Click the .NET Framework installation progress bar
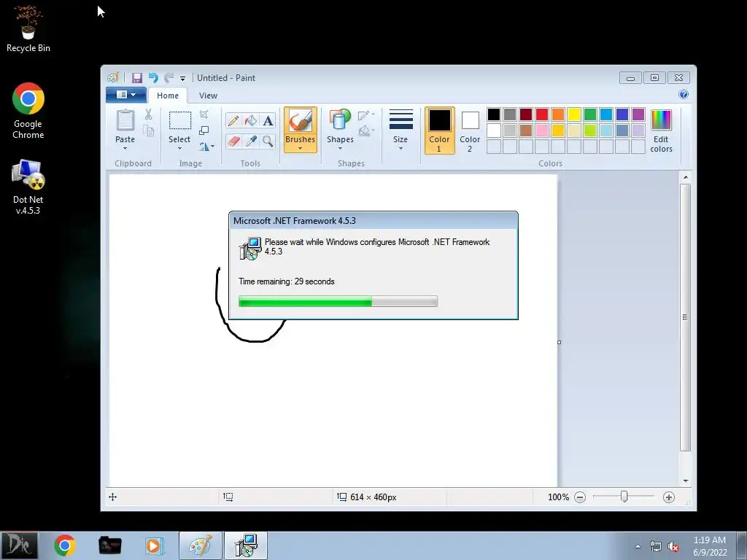This screenshot has height=560, width=747. [338, 301]
